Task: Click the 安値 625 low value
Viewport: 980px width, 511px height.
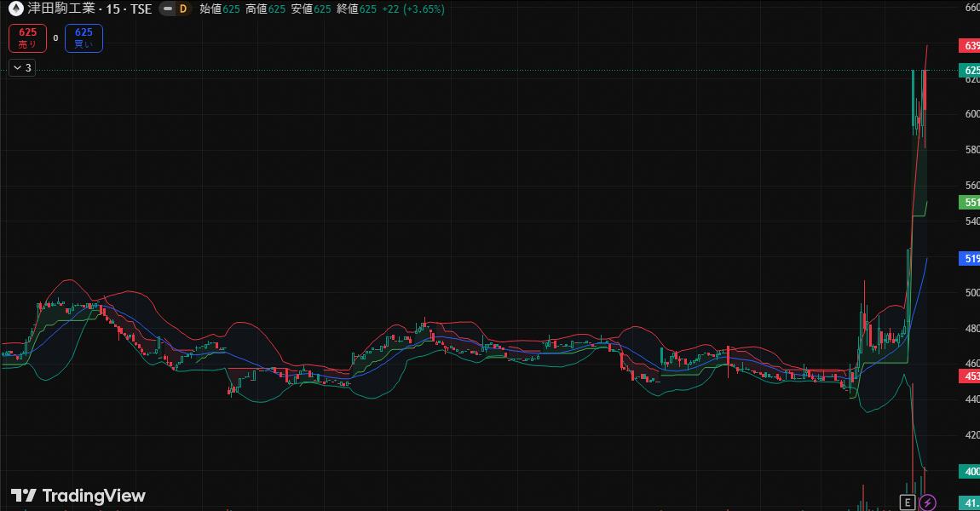Action: [x=311, y=9]
